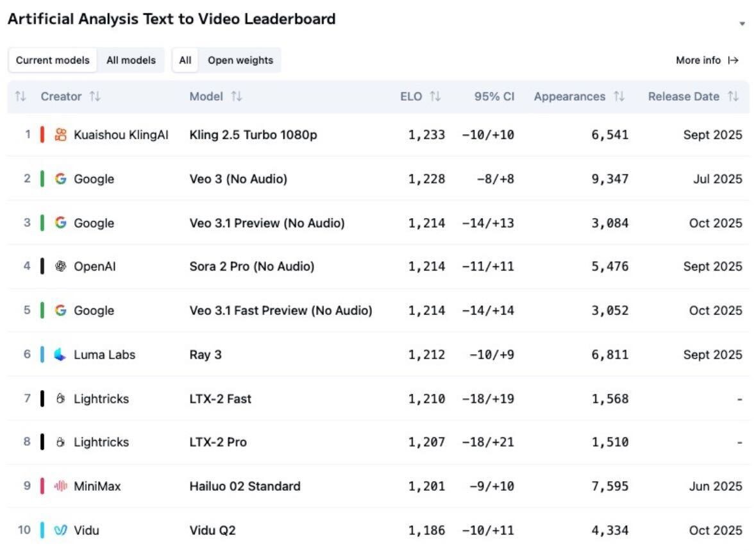Sort table by ELO column arrows
The height and width of the screenshot is (551, 756).
[x=435, y=96]
